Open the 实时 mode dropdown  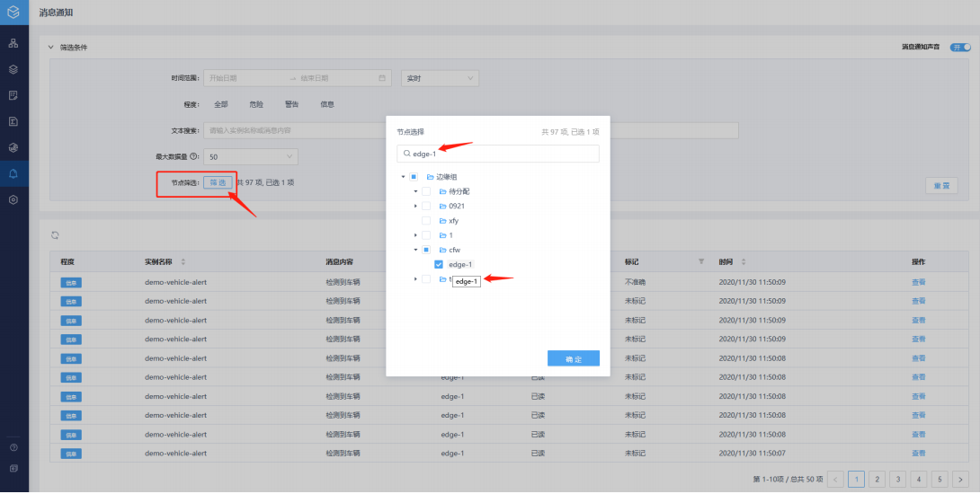click(x=440, y=78)
